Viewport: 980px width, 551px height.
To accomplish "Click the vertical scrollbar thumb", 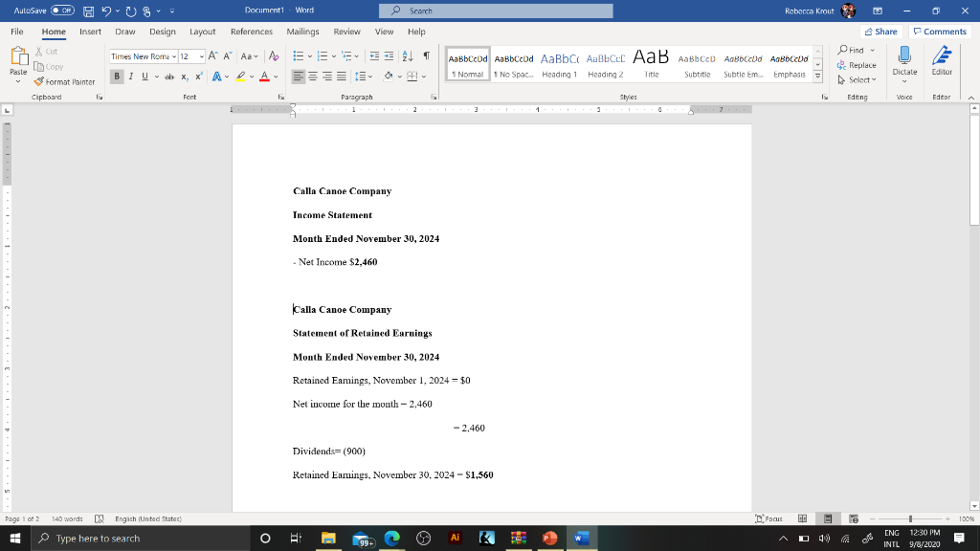I will (x=974, y=171).
